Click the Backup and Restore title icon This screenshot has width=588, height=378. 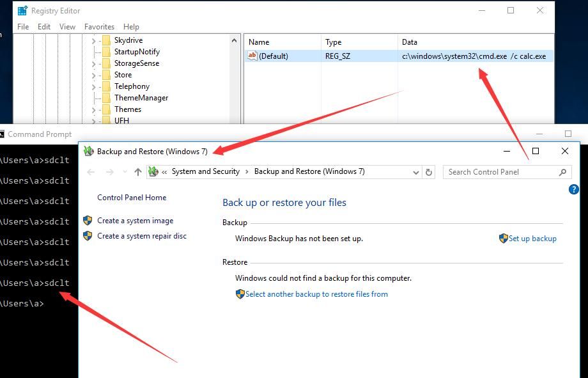[88, 152]
